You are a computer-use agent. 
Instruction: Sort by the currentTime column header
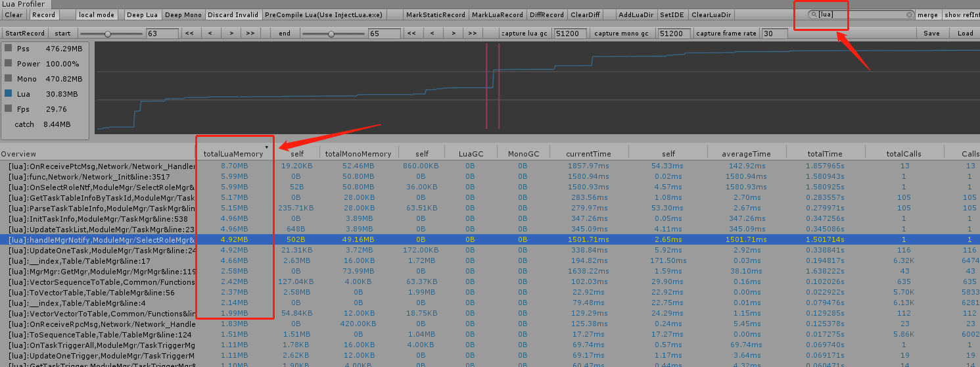click(x=588, y=153)
